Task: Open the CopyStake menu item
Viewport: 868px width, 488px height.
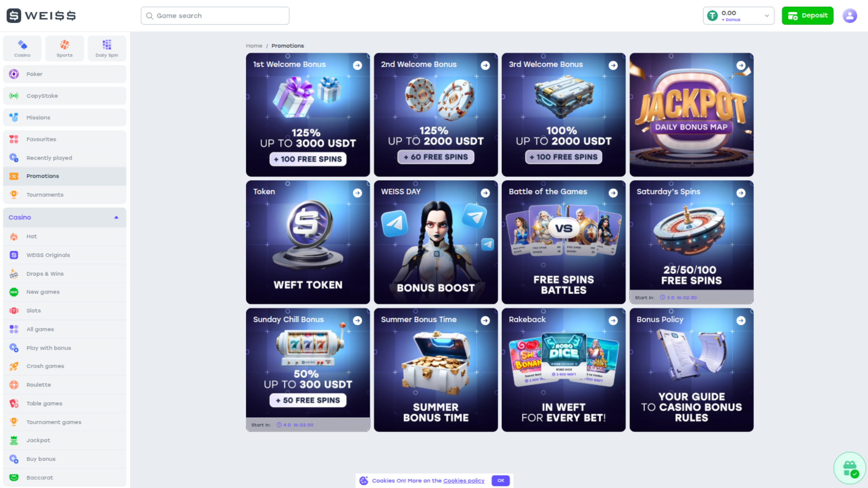Action: click(x=65, y=96)
